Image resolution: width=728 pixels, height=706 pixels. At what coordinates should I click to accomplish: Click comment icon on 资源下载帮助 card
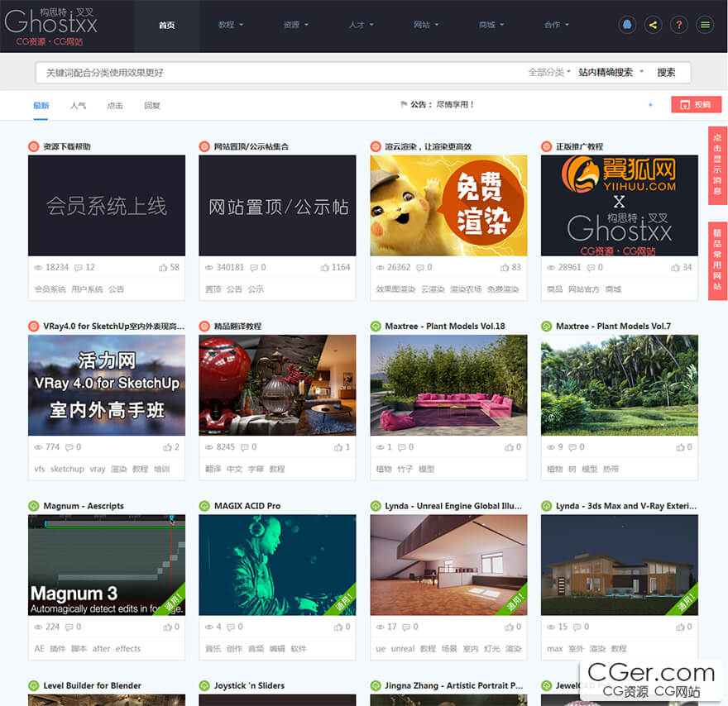[x=79, y=268]
